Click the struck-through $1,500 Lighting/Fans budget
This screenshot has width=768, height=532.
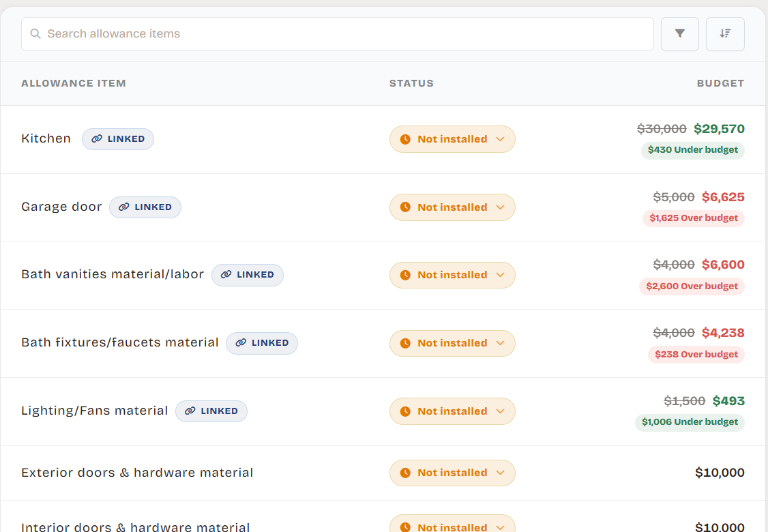pos(684,401)
